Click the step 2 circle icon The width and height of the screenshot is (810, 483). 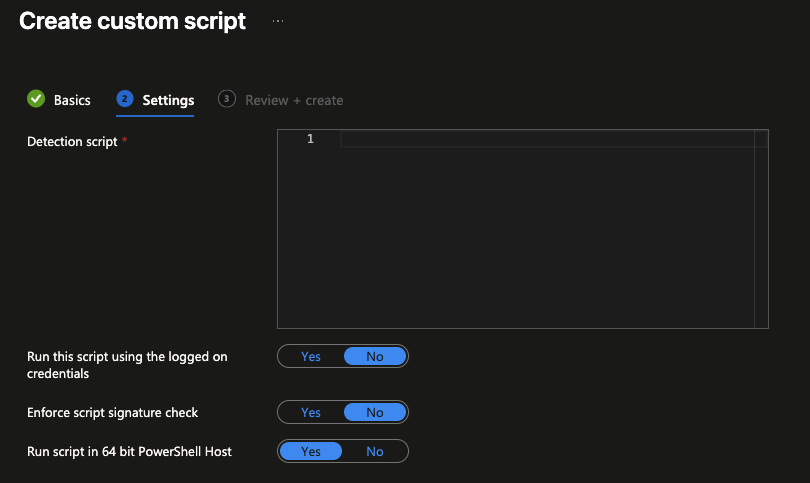click(x=125, y=99)
